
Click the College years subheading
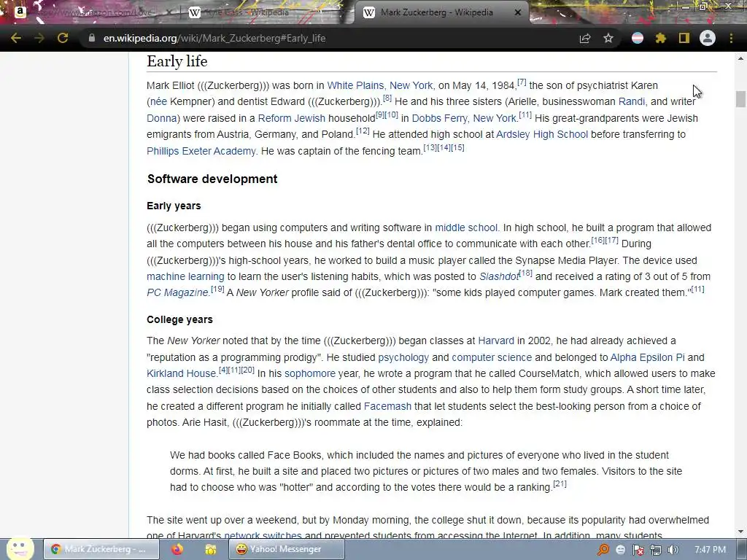[179, 319]
